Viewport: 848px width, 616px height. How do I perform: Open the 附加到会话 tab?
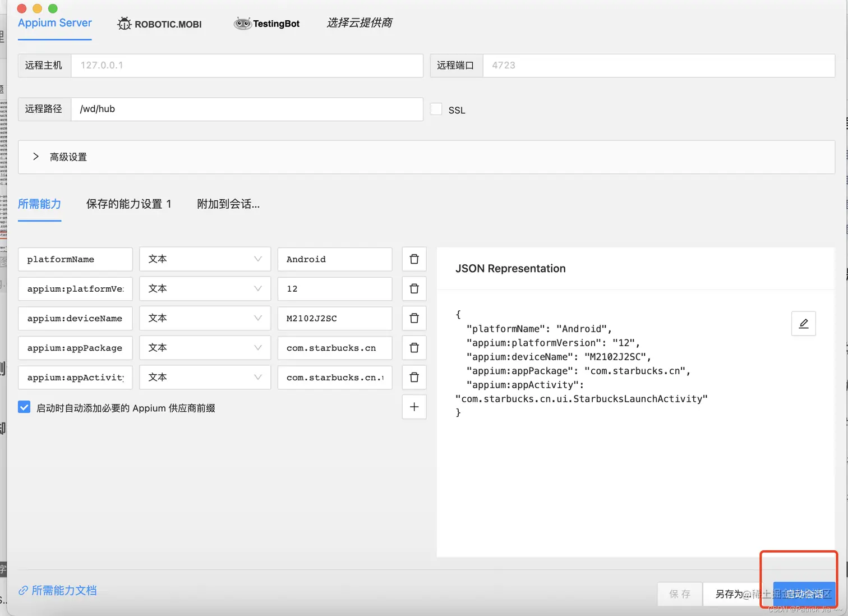[228, 204]
